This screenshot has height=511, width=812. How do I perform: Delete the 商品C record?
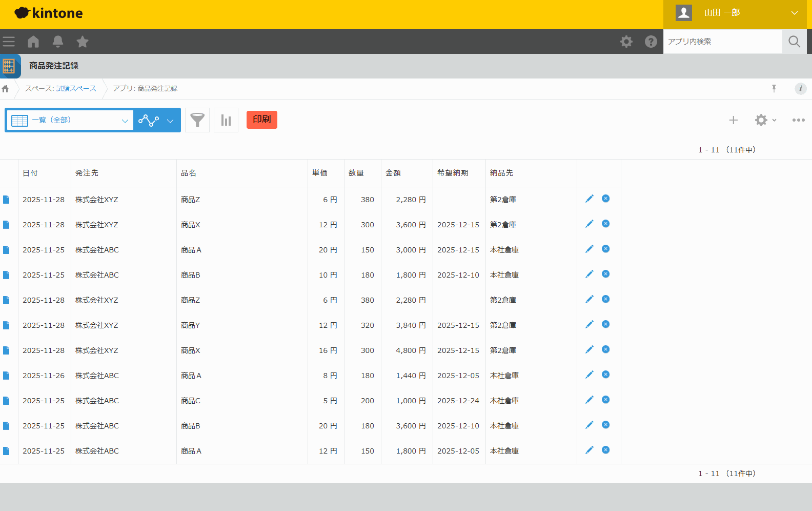coord(605,400)
